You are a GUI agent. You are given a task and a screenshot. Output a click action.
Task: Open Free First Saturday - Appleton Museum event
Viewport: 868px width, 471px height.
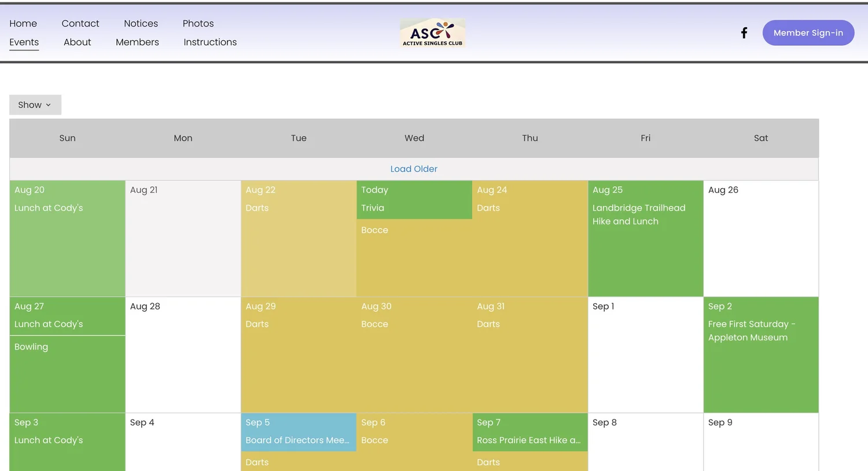[752, 331]
